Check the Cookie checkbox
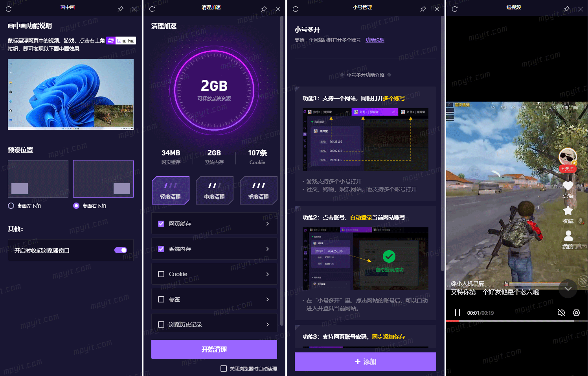The height and width of the screenshot is (376, 588). [161, 274]
